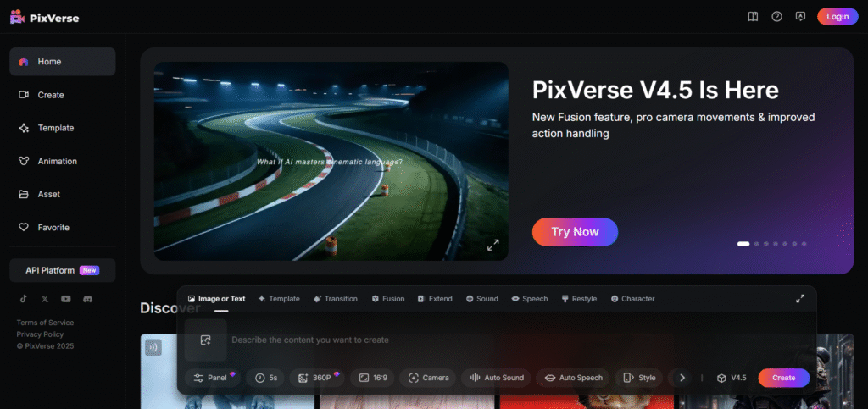868x409 pixels.
Task: Open the Panel settings option
Action: pos(213,378)
